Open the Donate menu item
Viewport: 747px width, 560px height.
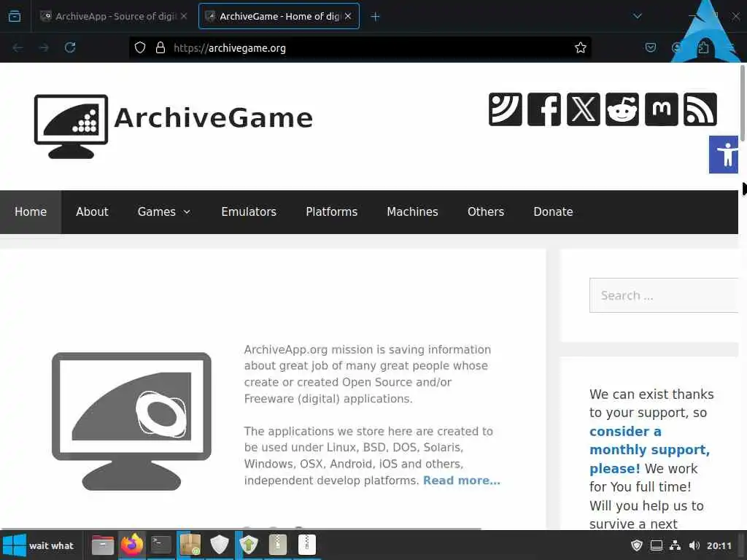tap(553, 212)
